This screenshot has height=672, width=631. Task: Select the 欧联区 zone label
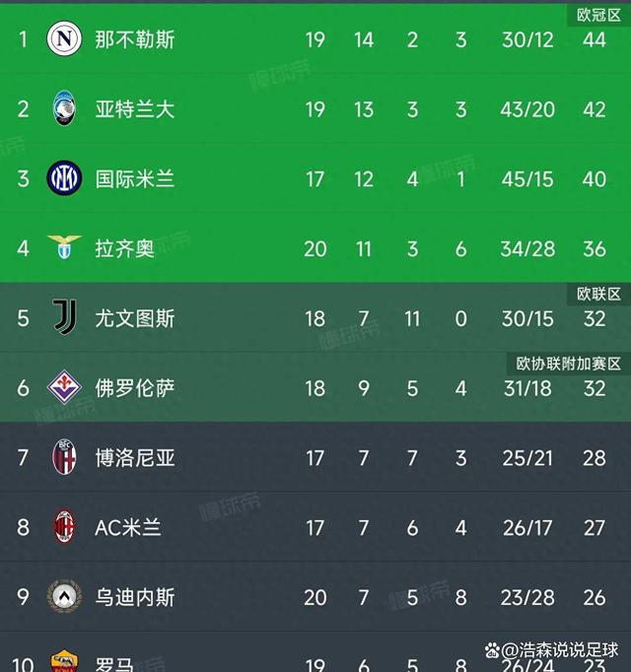(x=597, y=294)
